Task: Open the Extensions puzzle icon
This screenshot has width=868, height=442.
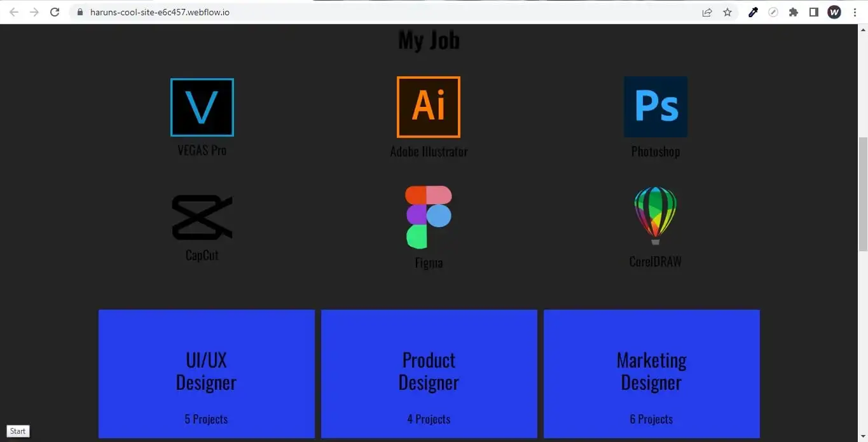Action: 794,12
